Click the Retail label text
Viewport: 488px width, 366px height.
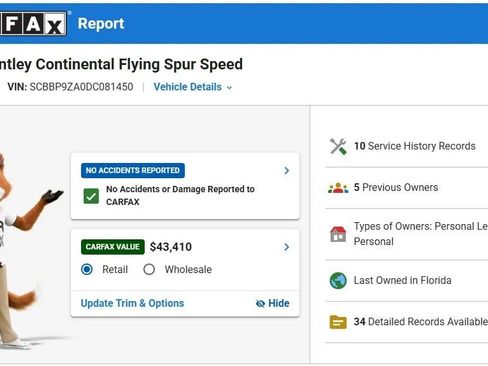[115, 269]
